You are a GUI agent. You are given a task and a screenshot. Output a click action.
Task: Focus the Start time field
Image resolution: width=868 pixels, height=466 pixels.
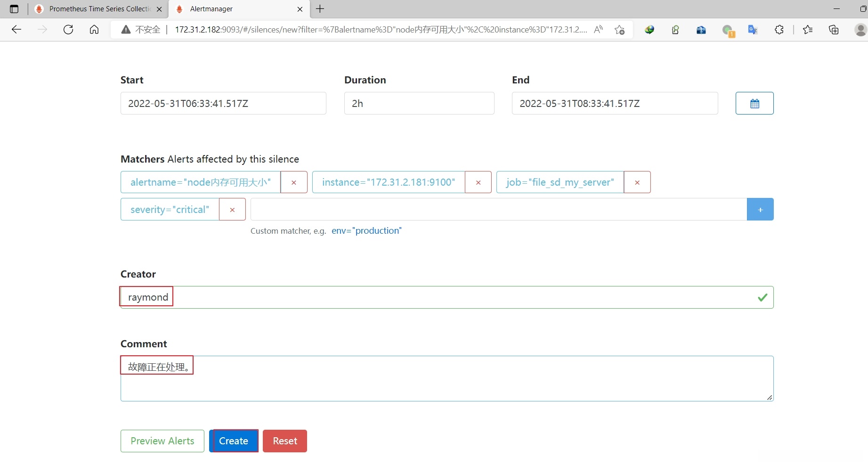click(223, 103)
